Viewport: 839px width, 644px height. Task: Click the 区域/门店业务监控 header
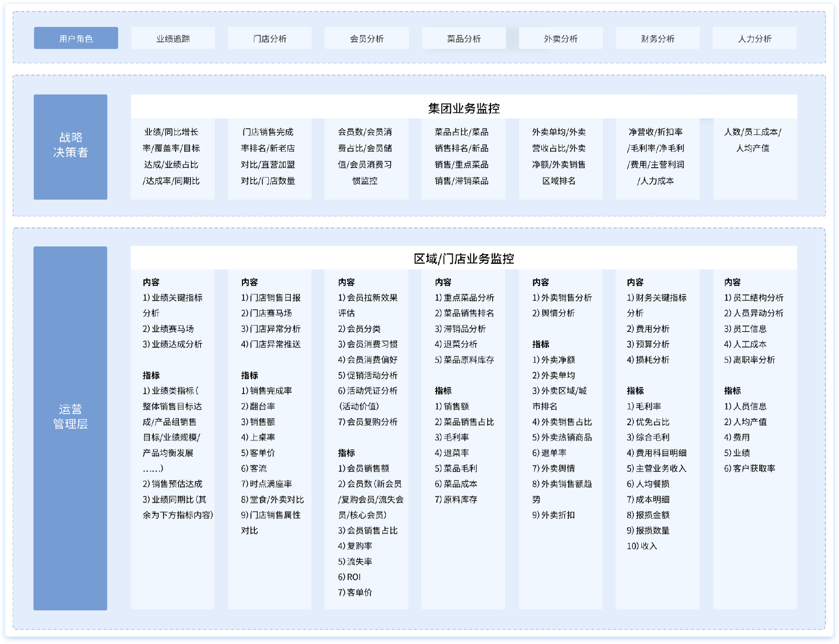464,259
